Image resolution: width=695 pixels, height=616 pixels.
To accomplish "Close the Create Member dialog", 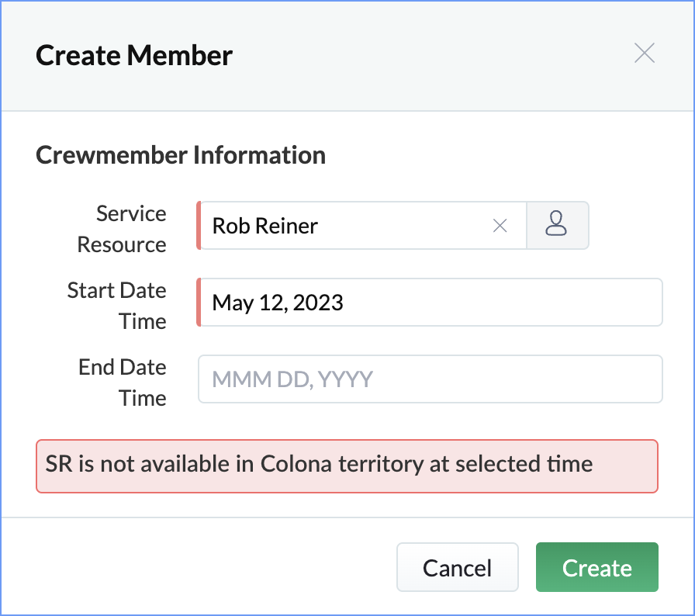I will [645, 54].
